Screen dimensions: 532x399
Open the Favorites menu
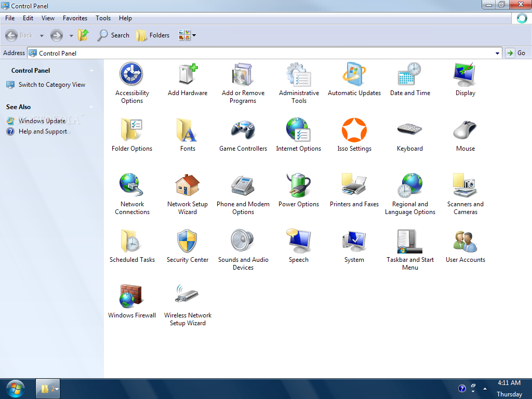point(75,18)
